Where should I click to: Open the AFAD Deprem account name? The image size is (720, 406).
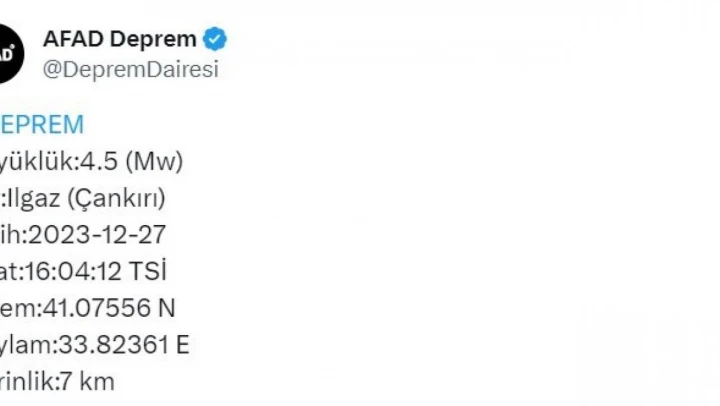[120, 40]
